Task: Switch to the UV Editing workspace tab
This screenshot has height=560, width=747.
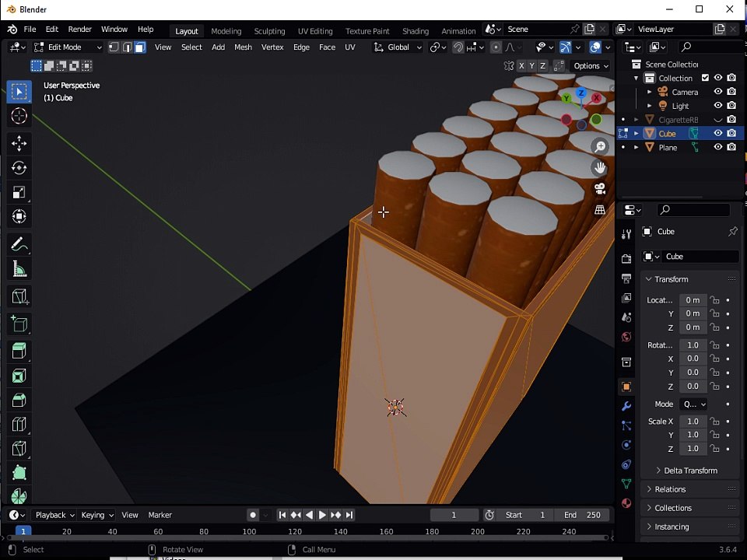Action: (x=315, y=31)
